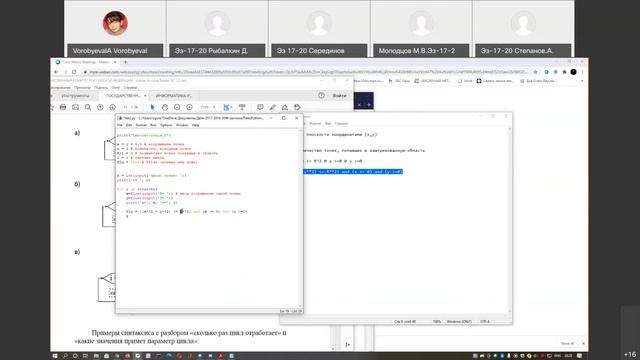Viewport: 640px width, 360px height.
Task: Click the help question icon beside Войти
Action: click(x=321, y=95)
